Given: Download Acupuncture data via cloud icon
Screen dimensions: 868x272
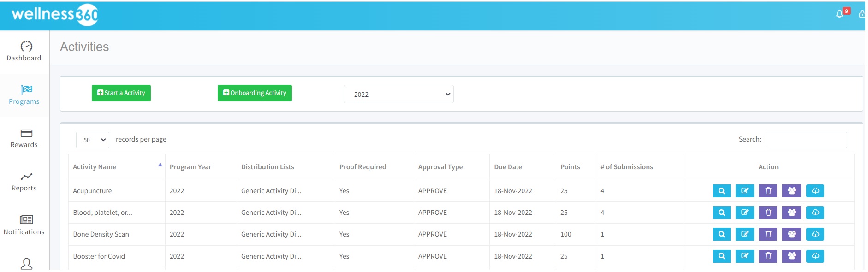Looking at the screenshot, I should point(815,191).
